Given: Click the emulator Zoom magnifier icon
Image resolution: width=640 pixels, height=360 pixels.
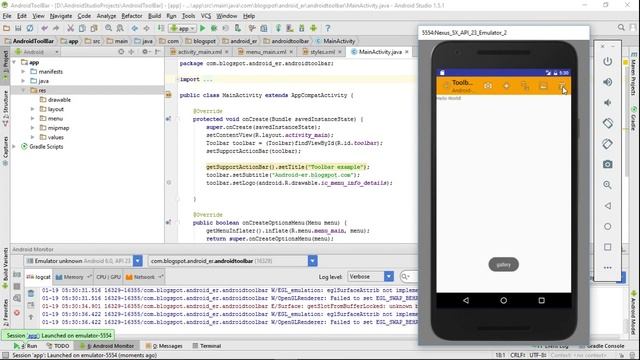Looking at the screenshot, I should click(607, 185).
